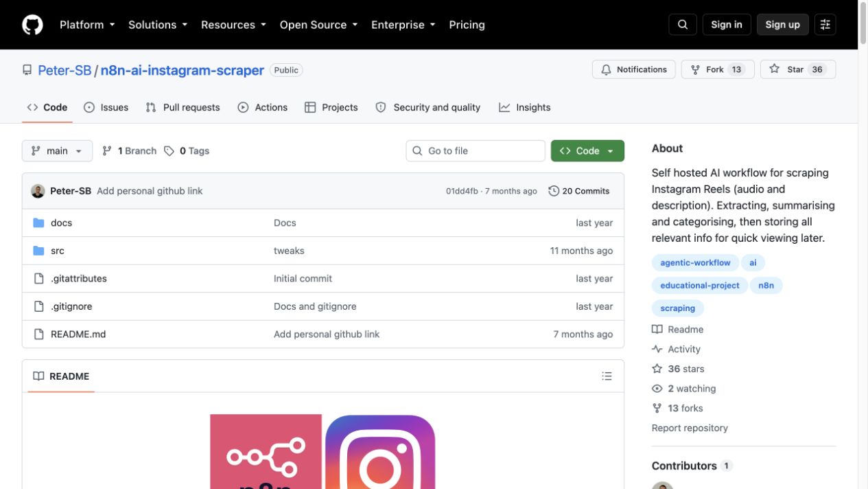Open the src folder
Image resolution: width=868 pixels, height=489 pixels.
pos(58,251)
